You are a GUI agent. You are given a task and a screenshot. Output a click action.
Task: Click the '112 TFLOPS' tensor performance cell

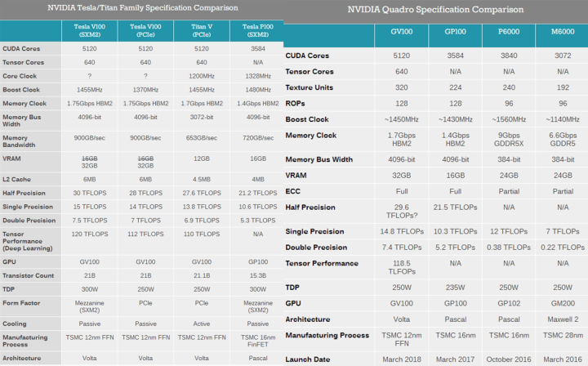tap(145, 234)
